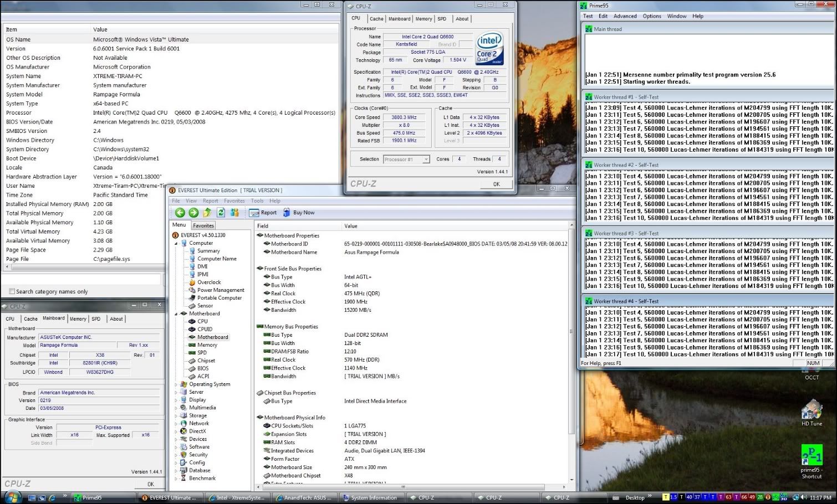Expand the Operating System node in EVEREST
Image resolution: width=837 pixels, height=504 pixels.
click(x=177, y=384)
